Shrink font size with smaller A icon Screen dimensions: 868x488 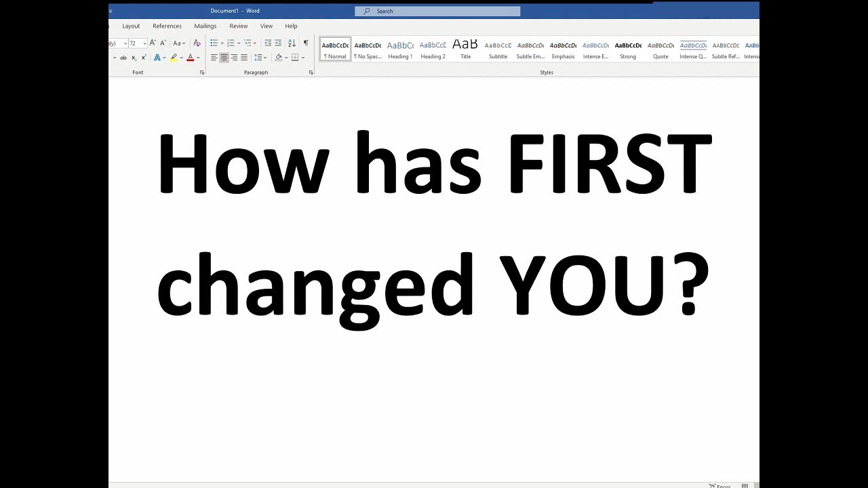[x=163, y=43]
